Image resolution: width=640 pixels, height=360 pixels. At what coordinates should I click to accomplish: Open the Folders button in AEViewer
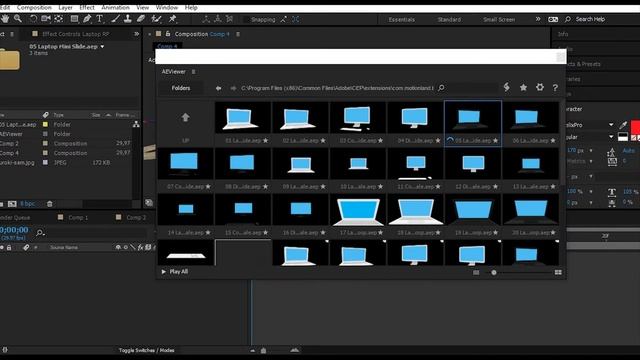[x=181, y=88]
